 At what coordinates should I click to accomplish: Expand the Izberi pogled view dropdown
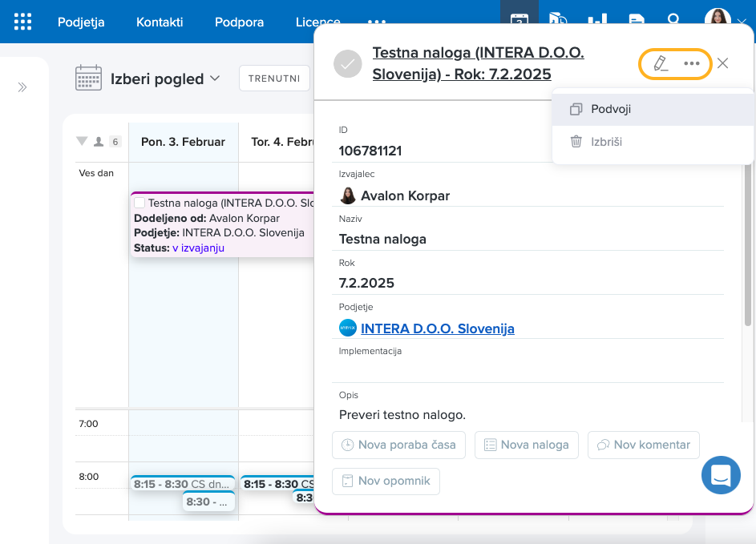pyautogui.click(x=214, y=79)
